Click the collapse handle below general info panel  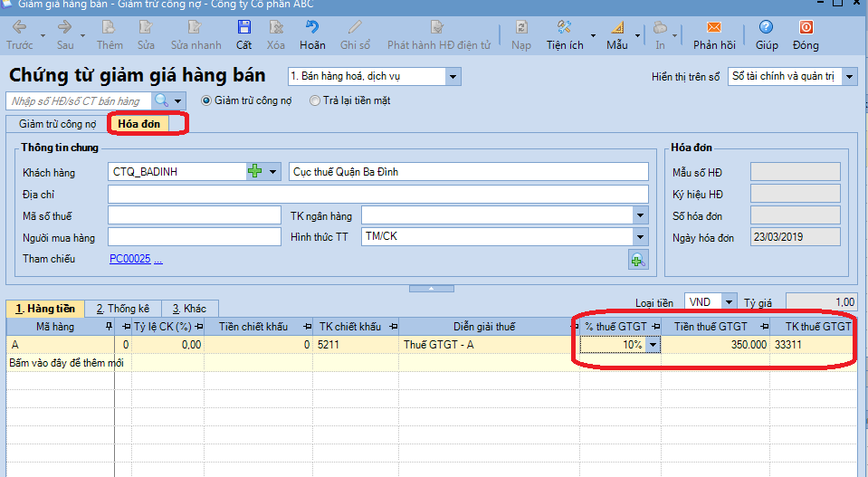click(x=432, y=288)
